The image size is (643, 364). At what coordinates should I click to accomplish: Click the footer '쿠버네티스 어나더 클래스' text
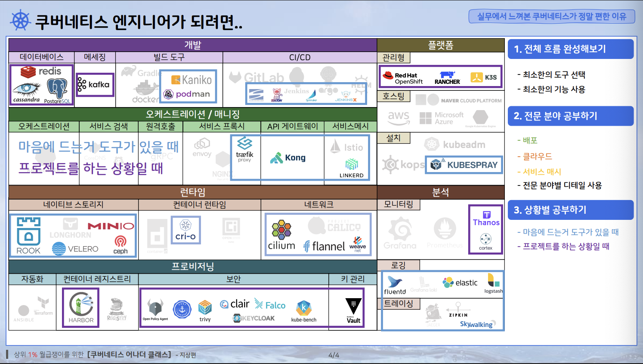click(129, 355)
